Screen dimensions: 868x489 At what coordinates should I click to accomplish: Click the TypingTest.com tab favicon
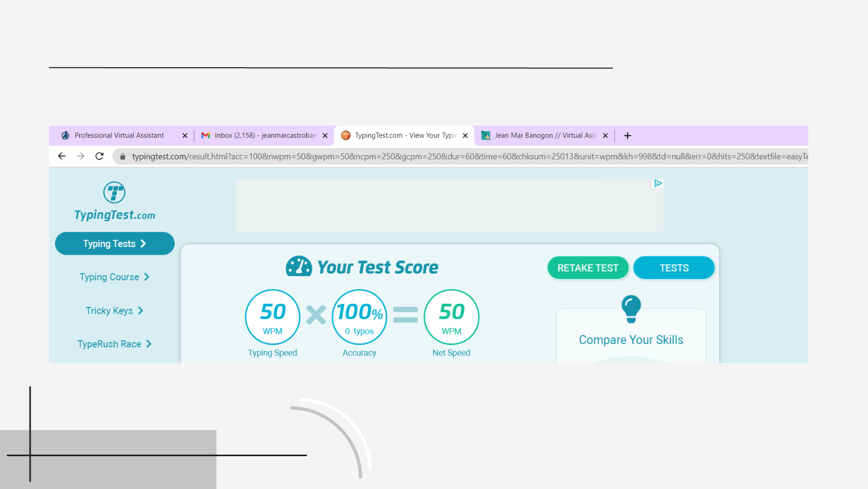tap(346, 135)
